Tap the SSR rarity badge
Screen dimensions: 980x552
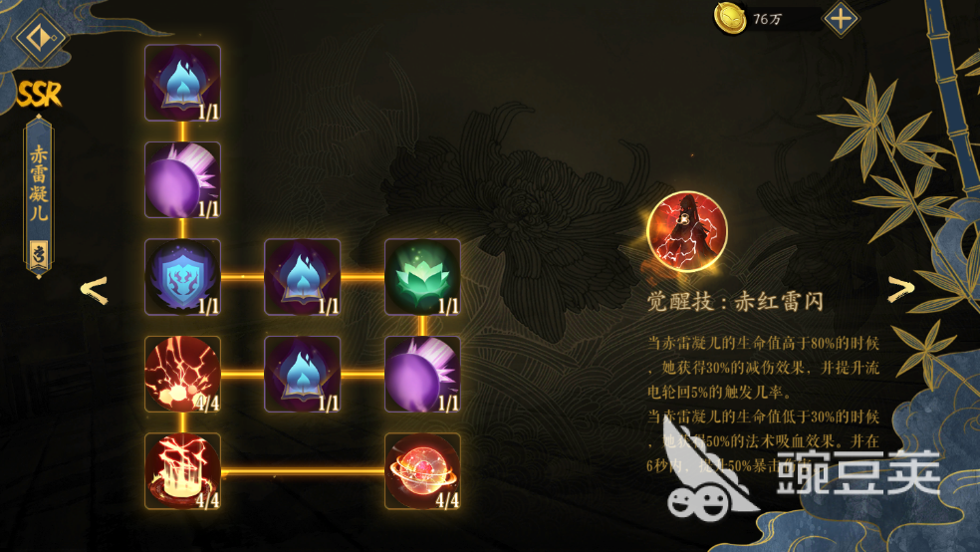click(x=40, y=94)
